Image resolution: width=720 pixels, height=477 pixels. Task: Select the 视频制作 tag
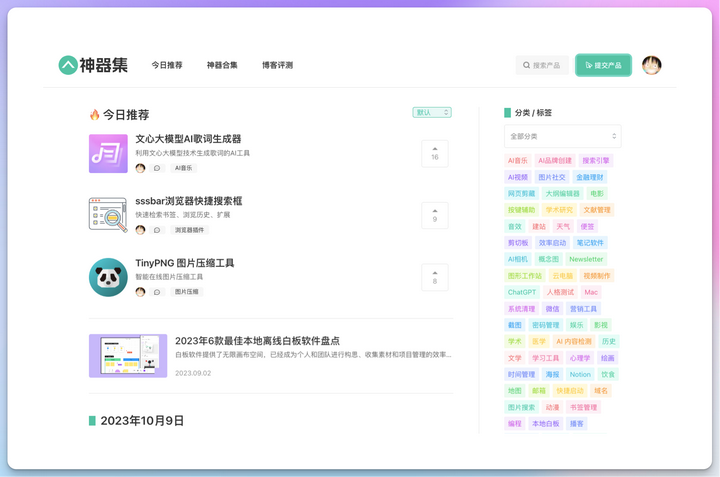597,276
